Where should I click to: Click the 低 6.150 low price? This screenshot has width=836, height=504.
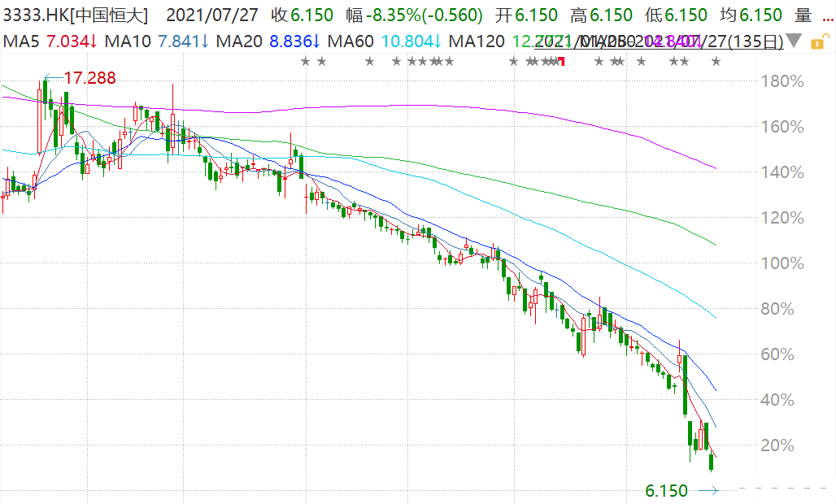tap(676, 15)
